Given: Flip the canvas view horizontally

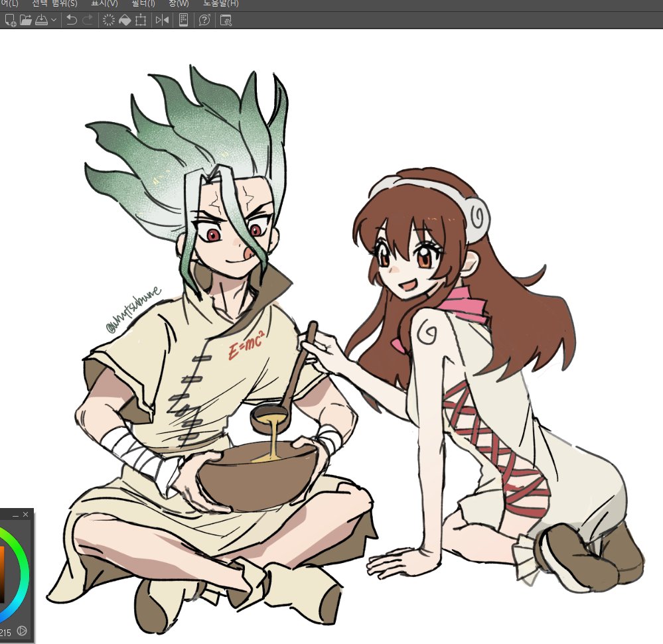Looking at the screenshot, I should (162, 20).
